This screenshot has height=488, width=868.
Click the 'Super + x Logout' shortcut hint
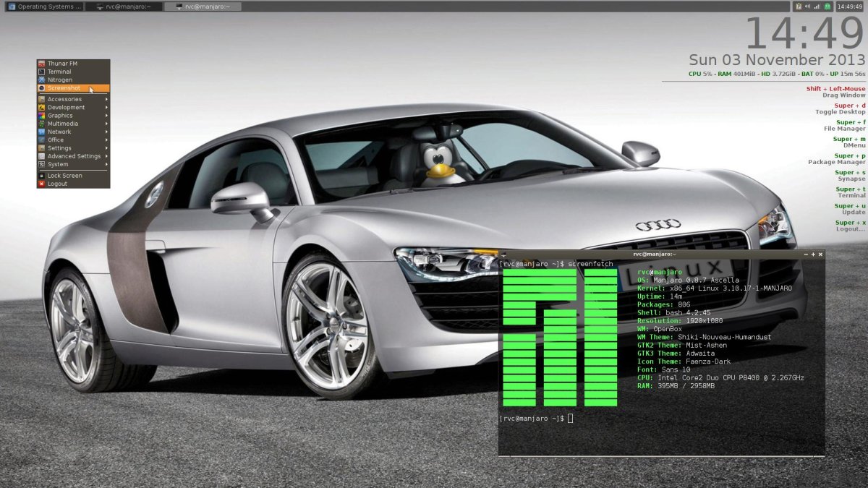click(850, 226)
